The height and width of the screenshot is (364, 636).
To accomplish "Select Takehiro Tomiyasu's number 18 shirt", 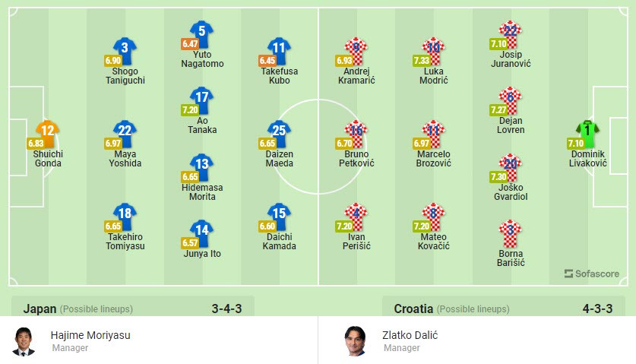I will tap(125, 216).
